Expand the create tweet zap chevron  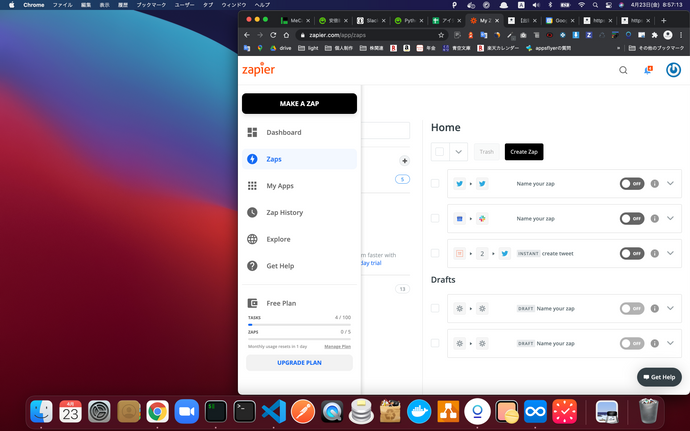pos(670,253)
